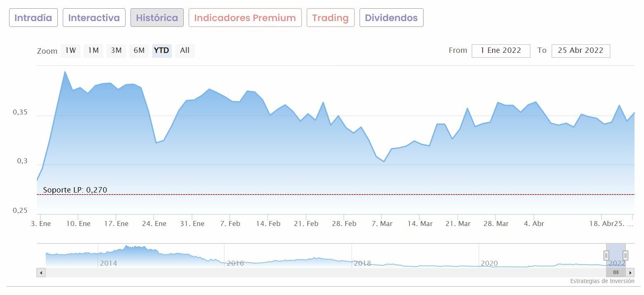644x295 pixels.
Task: Go to the Trading tab
Action: click(330, 18)
